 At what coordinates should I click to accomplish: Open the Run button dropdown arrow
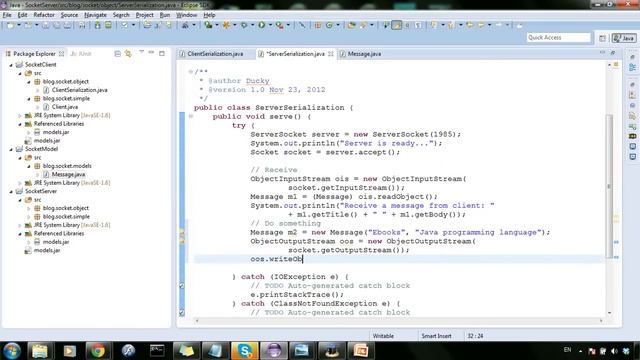pos(270,25)
